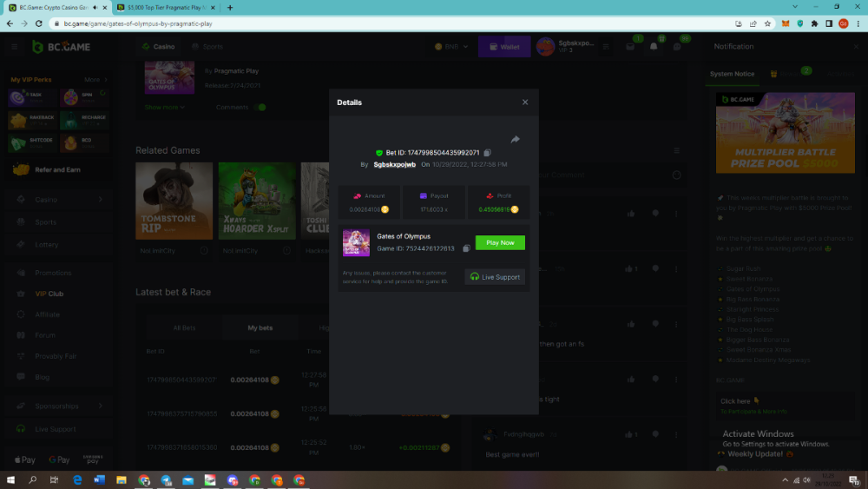868x489 pixels.
Task: Select the System Notice tab
Action: click(732, 74)
